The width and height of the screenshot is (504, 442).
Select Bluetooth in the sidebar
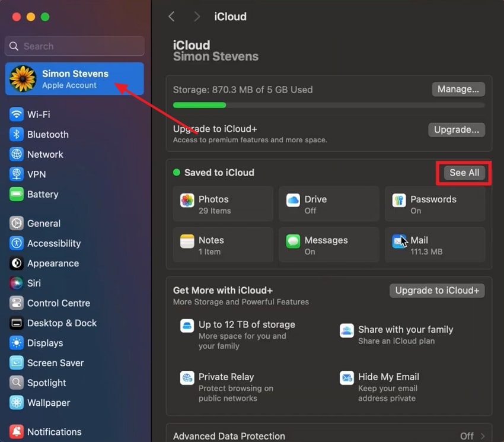coord(47,135)
